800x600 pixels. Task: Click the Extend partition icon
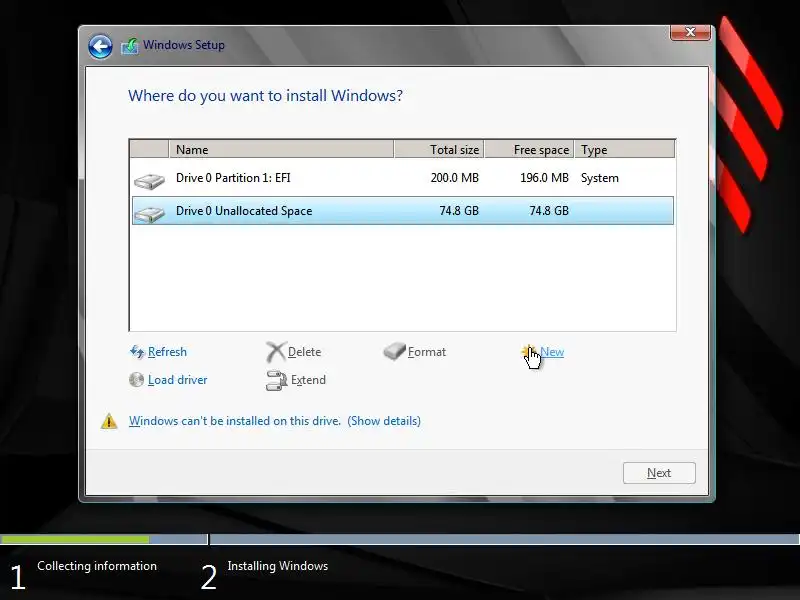click(x=277, y=381)
